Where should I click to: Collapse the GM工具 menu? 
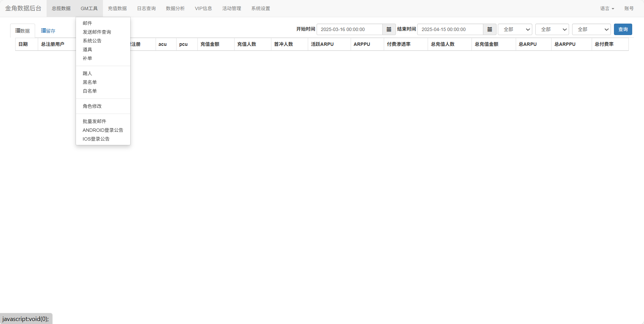[x=89, y=8]
